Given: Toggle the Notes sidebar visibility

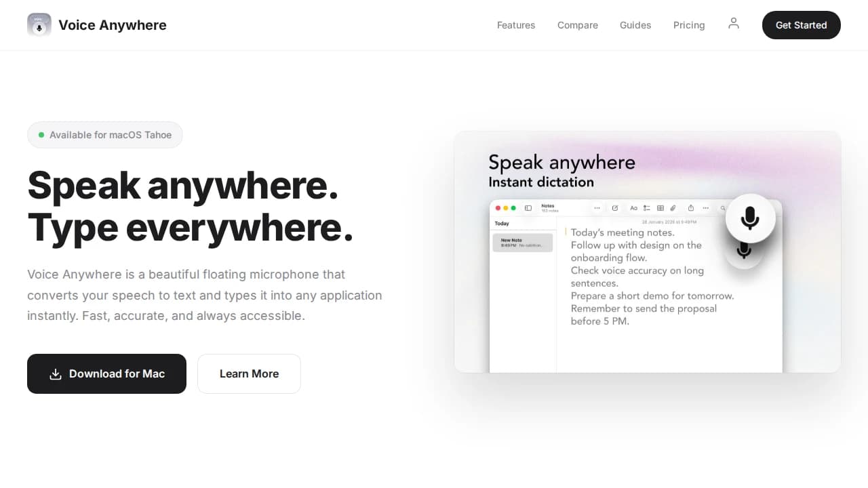Looking at the screenshot, I should (x=528, y=207).
